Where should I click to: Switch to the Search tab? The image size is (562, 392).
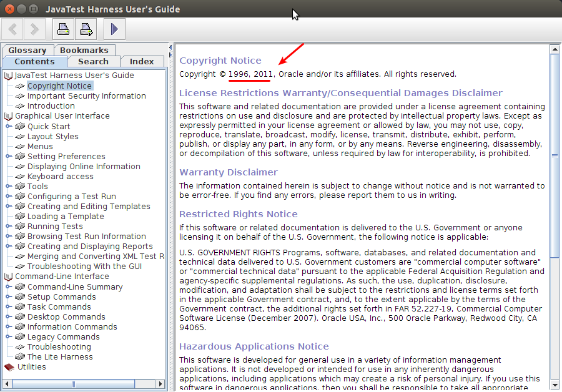pos(93,61)
